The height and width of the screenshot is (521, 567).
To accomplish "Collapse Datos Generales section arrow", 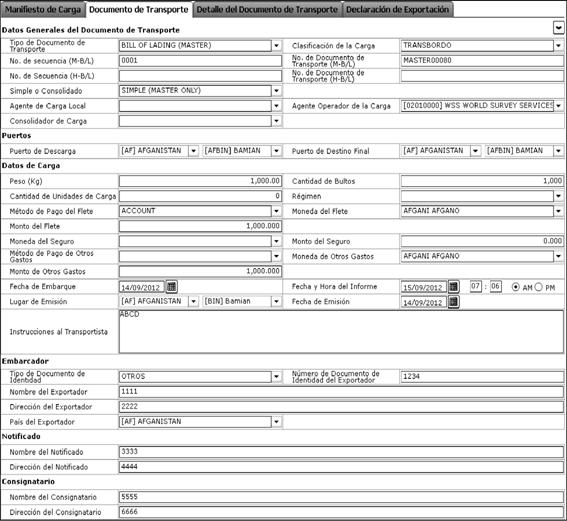I will point(558,28).
